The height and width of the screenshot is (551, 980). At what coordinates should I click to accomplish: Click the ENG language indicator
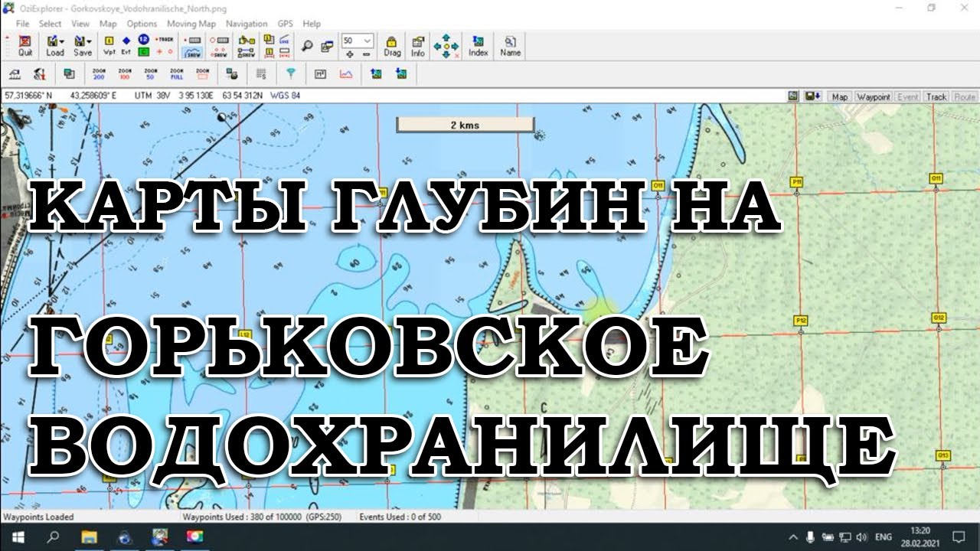(x=884, y=536)
